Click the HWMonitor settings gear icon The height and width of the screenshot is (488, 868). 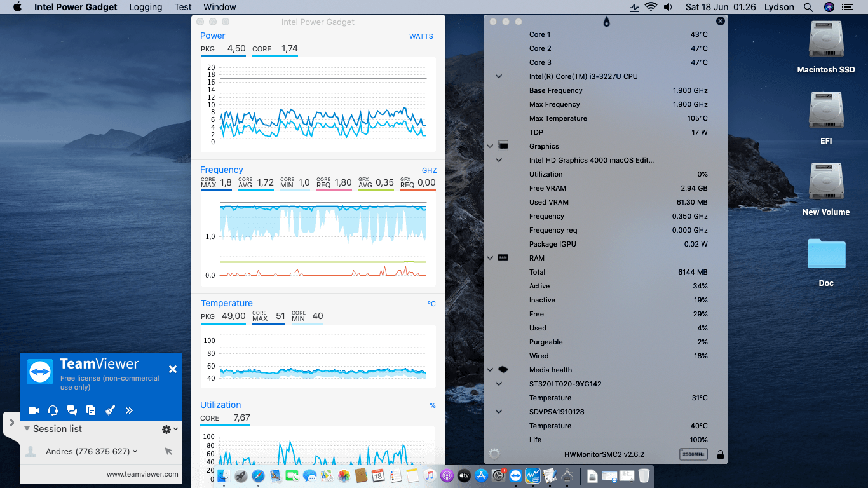[494, 454]
